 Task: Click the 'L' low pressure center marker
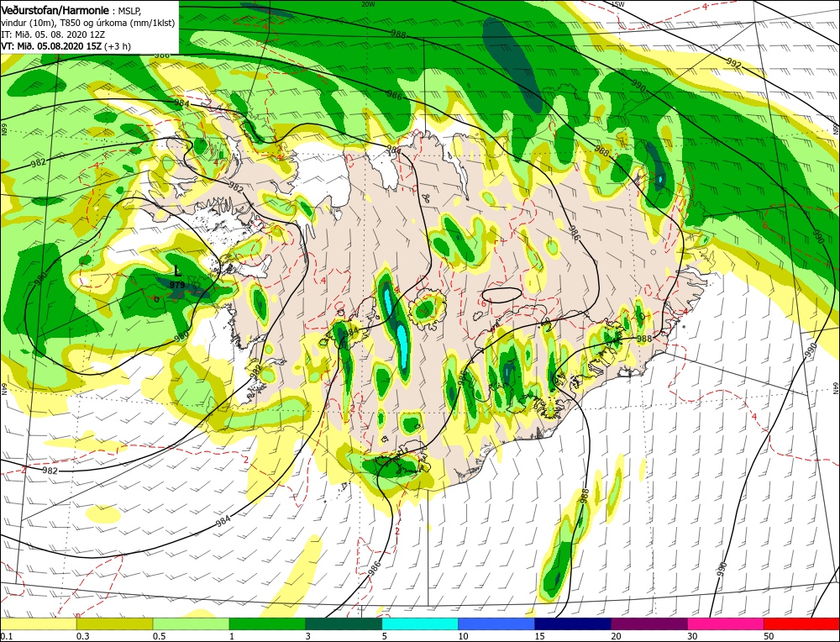(x=178, y=273)
